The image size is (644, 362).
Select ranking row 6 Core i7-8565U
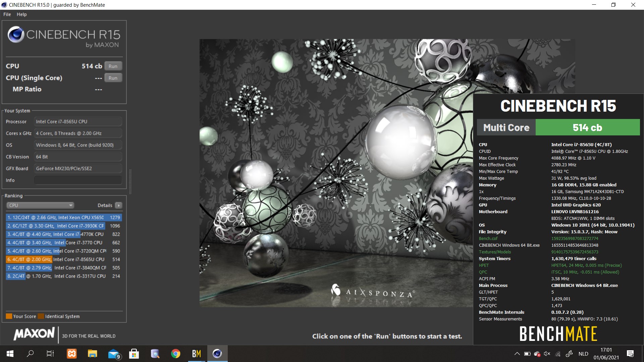point(64,259)
